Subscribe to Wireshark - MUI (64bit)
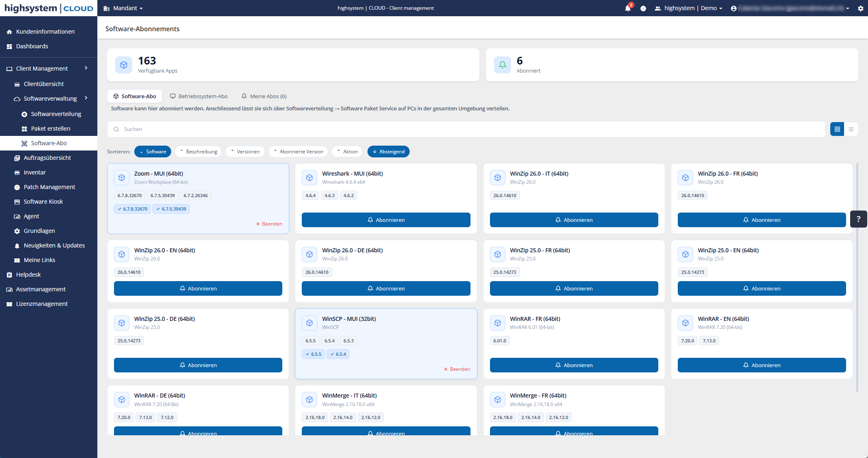 pos(386,220)
